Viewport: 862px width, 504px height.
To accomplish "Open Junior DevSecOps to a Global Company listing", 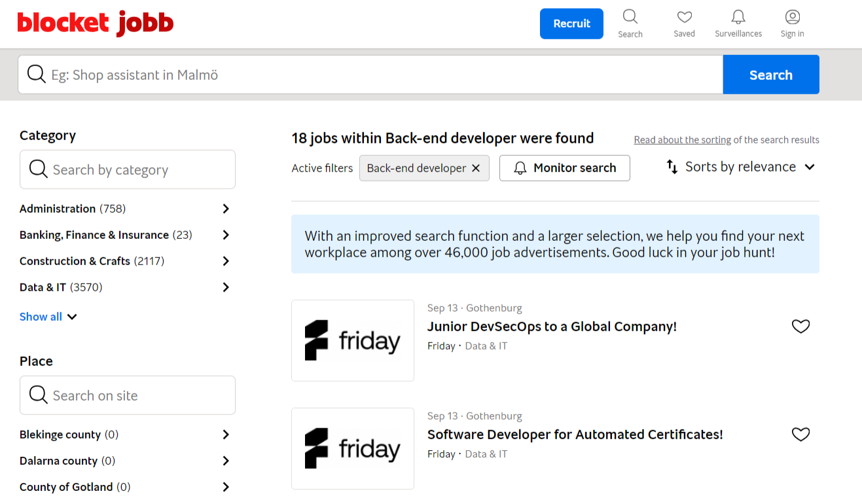I will (x=552, y=327).
